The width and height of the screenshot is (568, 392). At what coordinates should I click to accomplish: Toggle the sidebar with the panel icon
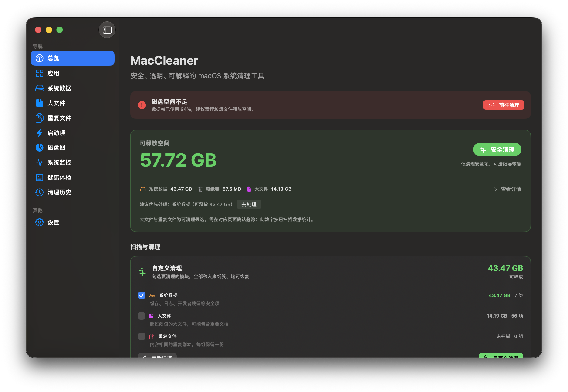point(107,30)
